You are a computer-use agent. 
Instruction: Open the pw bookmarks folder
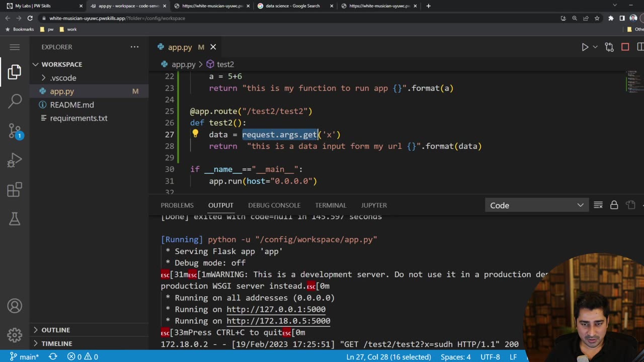point(46,29)
